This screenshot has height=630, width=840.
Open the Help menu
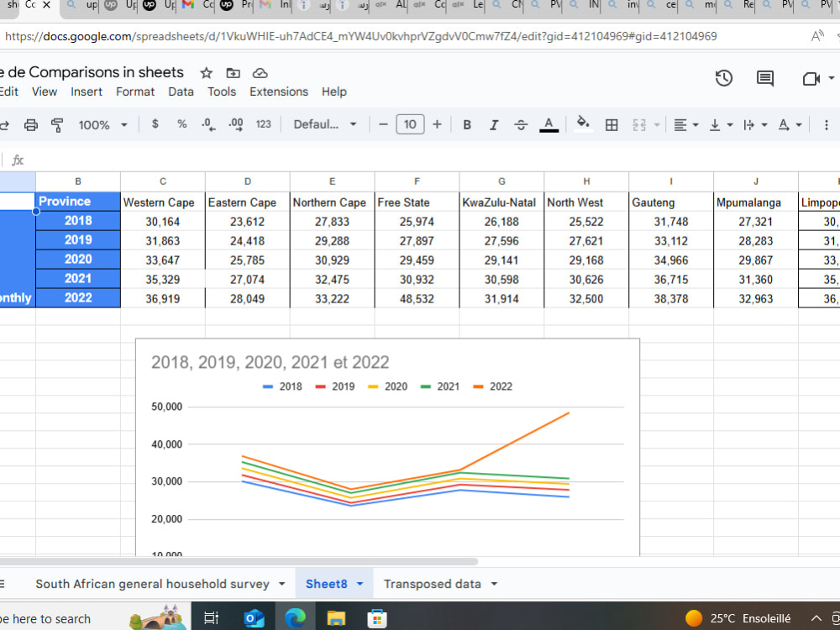pyautogui.click(x=334, y=92)
